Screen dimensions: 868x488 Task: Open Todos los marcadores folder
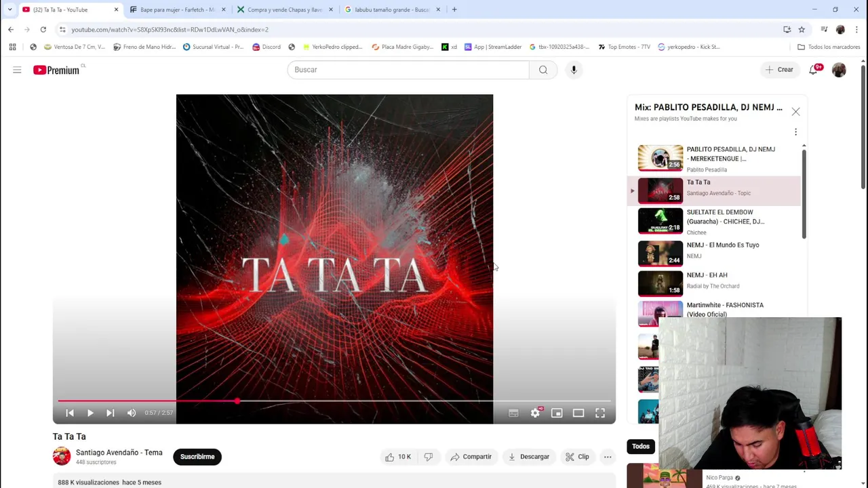(829, 47)
